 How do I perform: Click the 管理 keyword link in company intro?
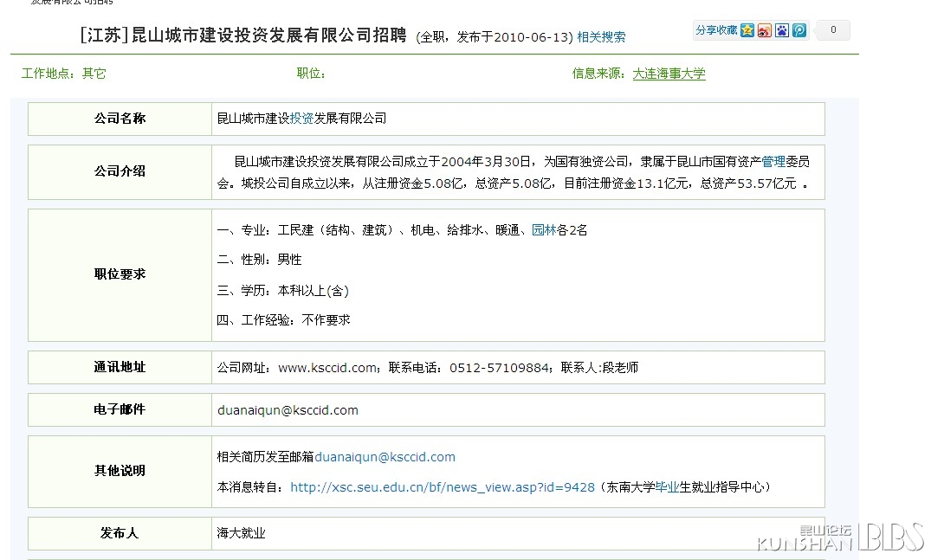pyautogui.click(x=773, y=161)
